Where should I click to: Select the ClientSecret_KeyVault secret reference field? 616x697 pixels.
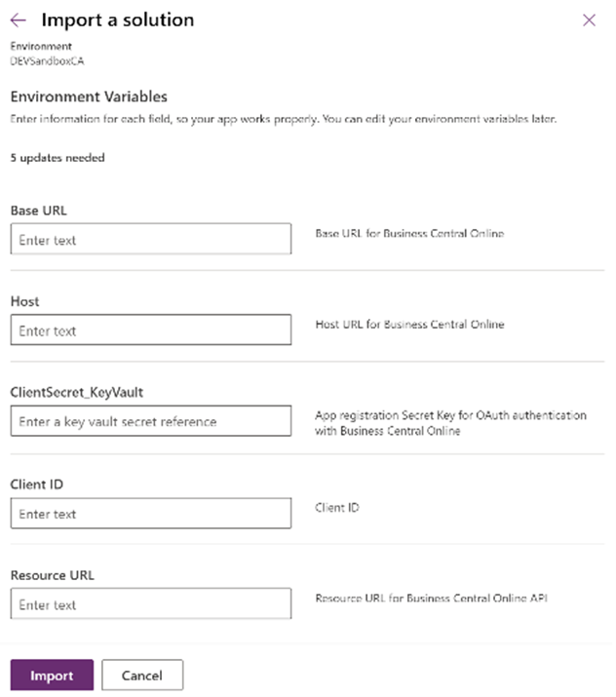coord(151,421)
